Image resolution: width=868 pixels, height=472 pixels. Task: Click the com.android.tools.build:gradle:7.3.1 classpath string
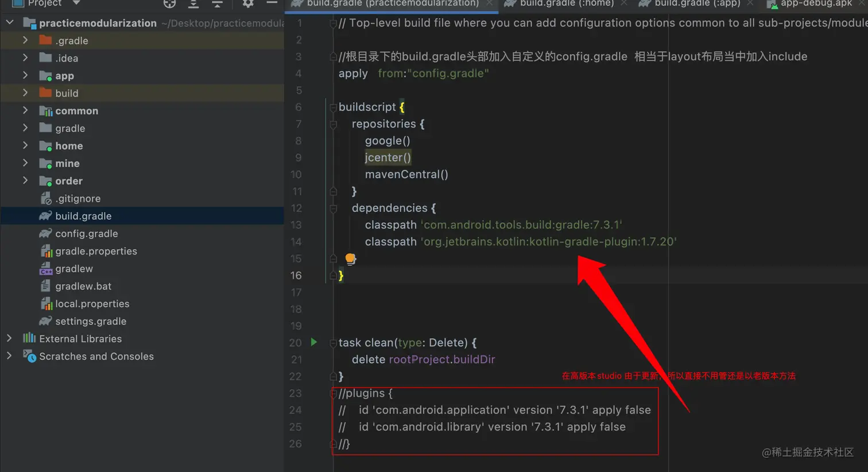(522, 225)
